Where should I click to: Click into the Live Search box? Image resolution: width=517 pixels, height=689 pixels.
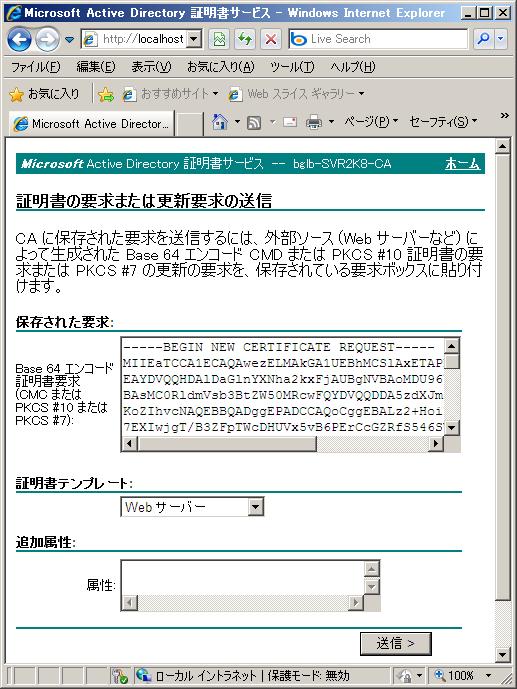(x=378, y=39)
